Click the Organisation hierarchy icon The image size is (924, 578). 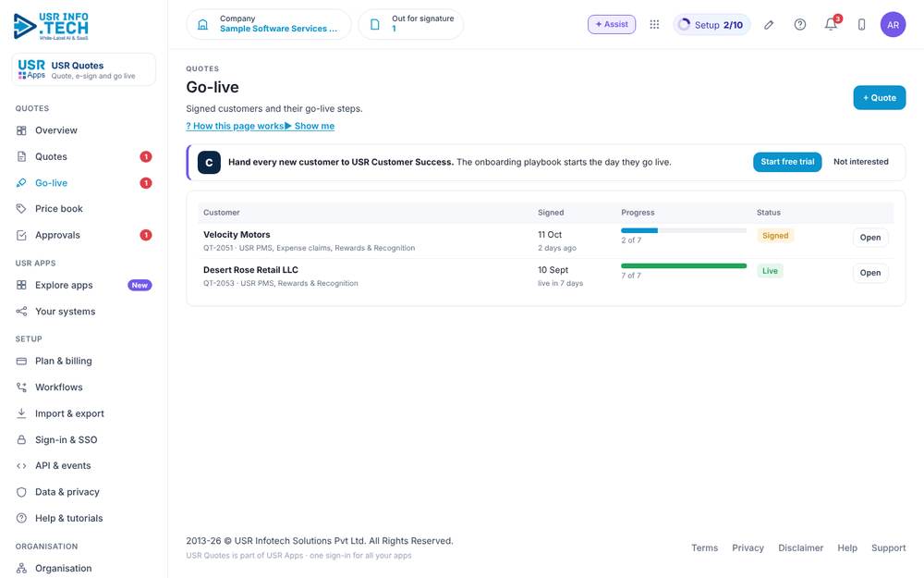click(x=21, y=568)
